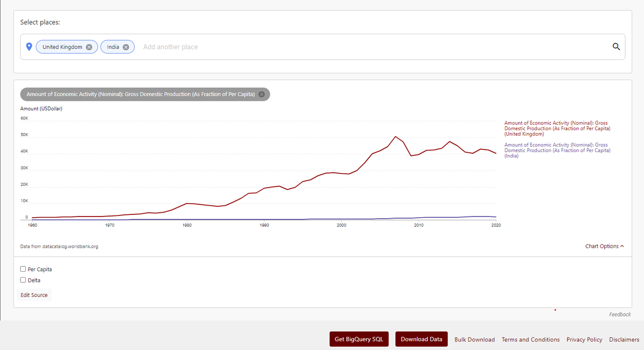Viewport: 644px width, 350px height.
Task: Click the Select places heading
Action: (x=40, y=23)
